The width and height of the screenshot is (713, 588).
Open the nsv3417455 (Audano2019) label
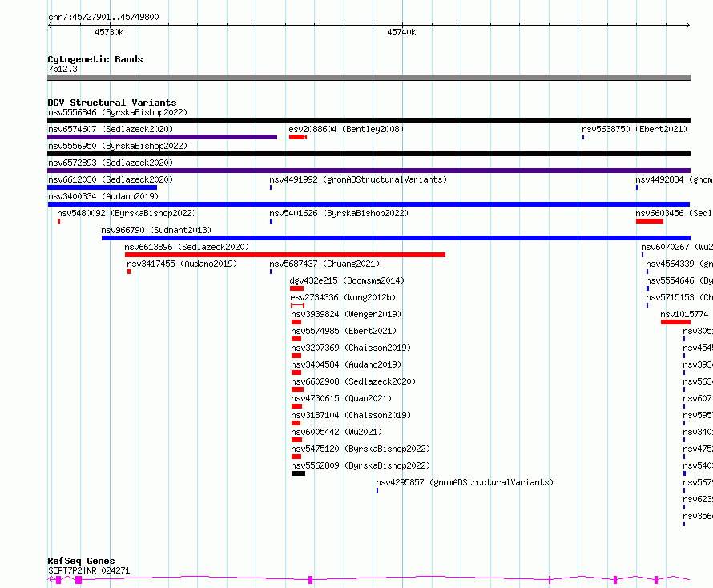click(182, 264)
